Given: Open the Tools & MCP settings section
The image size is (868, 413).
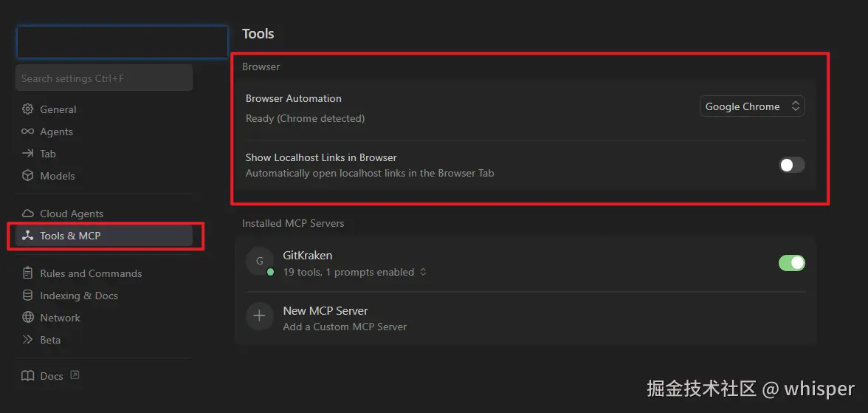Looking at the screenshot, I should (70, 236).
